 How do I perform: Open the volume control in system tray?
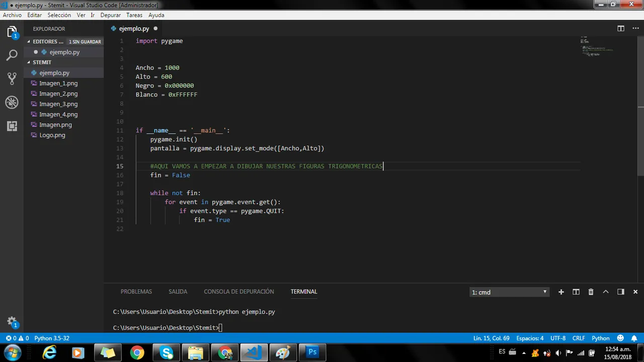(558, 352)
